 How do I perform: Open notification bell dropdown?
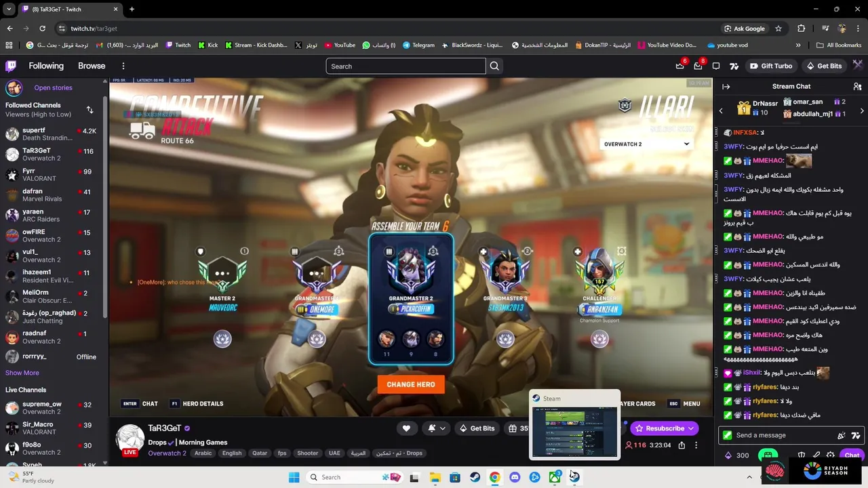pyautogui.click(x=436, y=428)
